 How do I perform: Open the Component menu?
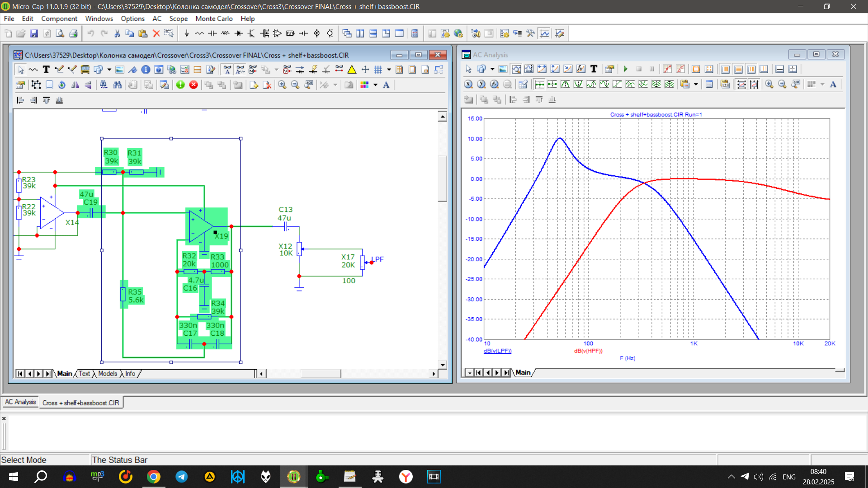pos(59,19)
